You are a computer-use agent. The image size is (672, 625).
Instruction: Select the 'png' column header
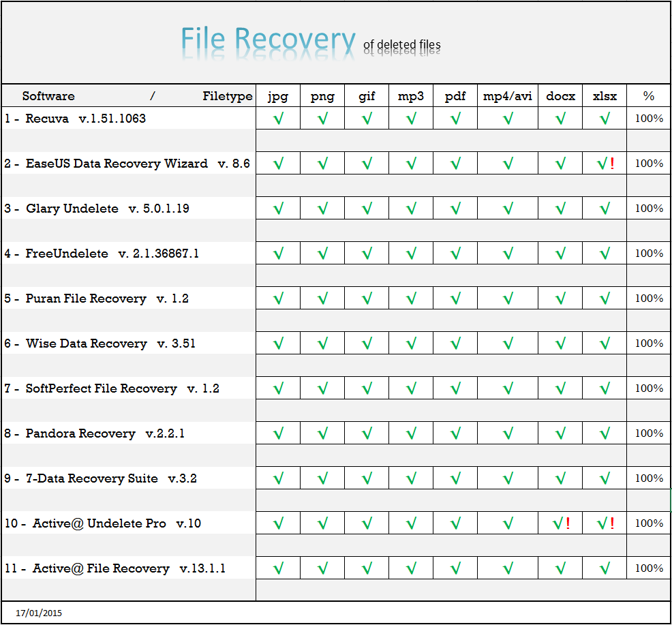click(x=322, y=97)
